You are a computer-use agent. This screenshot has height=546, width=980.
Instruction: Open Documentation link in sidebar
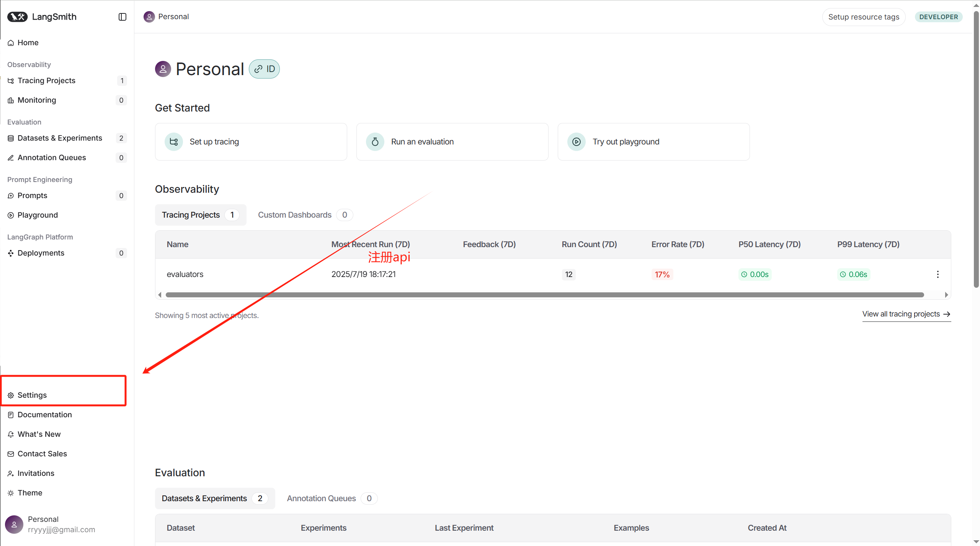[x=67, y=415]
